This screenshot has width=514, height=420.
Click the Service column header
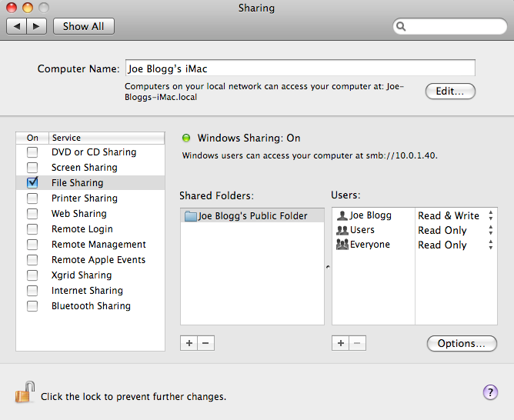[106, 138]
